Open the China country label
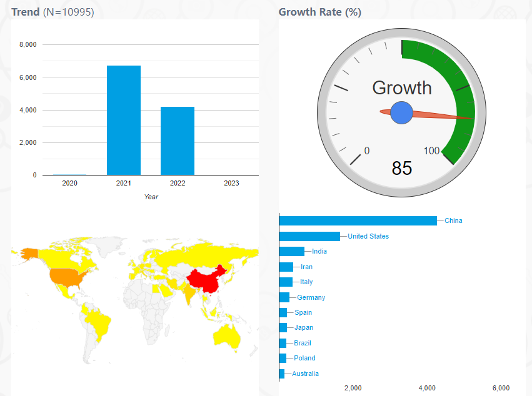The height and width of the screenshot is (396, 532). (453, 220)
